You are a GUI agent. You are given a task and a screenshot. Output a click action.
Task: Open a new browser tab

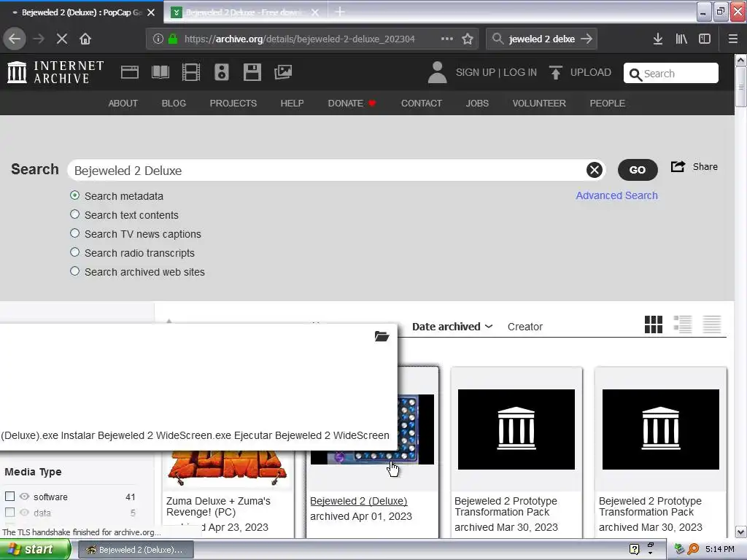pyautogui.click(x=340, y=12)
